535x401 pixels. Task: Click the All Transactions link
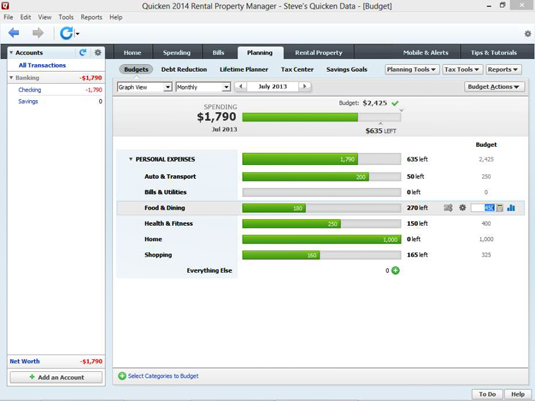pyautogui.click(x=42, y=65)
